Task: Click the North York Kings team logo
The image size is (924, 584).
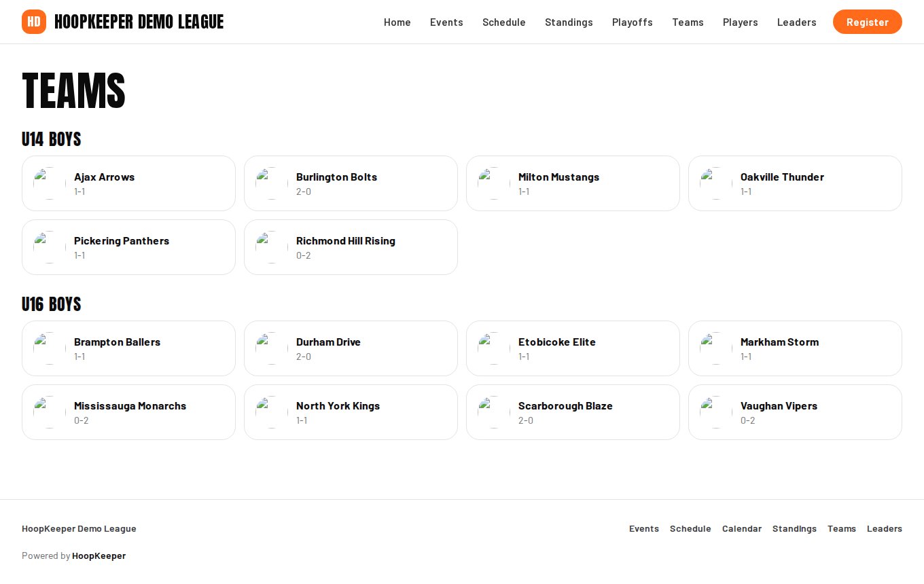Action: (x=272, y=412)
